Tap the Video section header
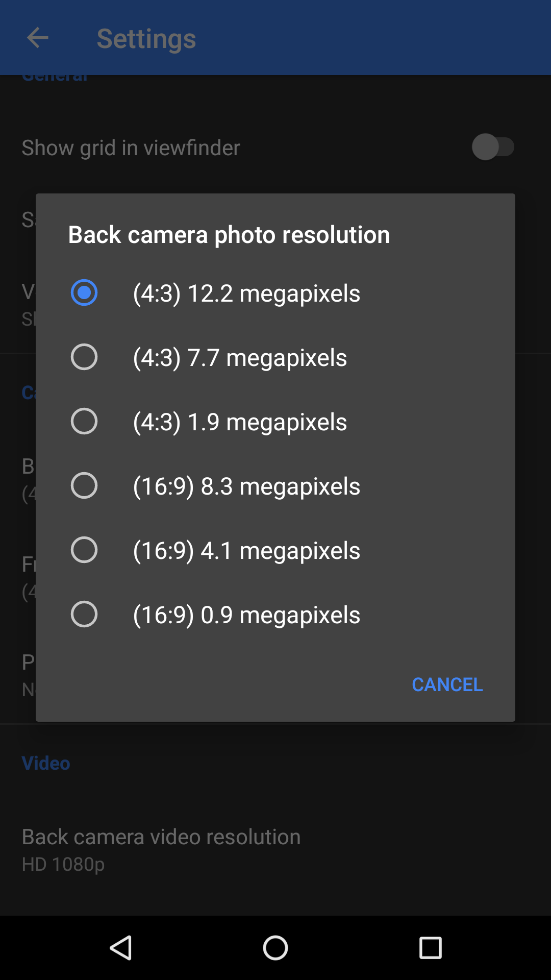This screenshot has width=551, height=980. [46, 763]
